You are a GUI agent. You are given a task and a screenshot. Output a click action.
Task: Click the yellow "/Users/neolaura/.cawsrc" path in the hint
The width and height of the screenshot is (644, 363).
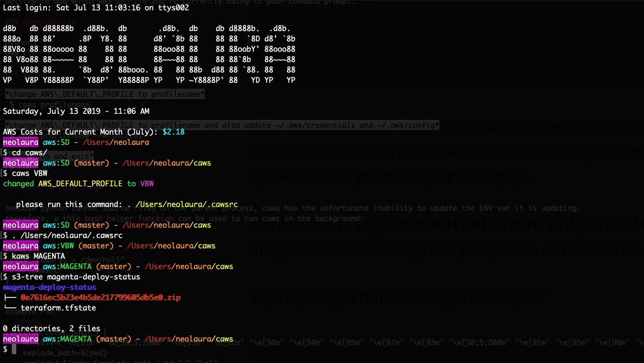[x=187, y=204]
